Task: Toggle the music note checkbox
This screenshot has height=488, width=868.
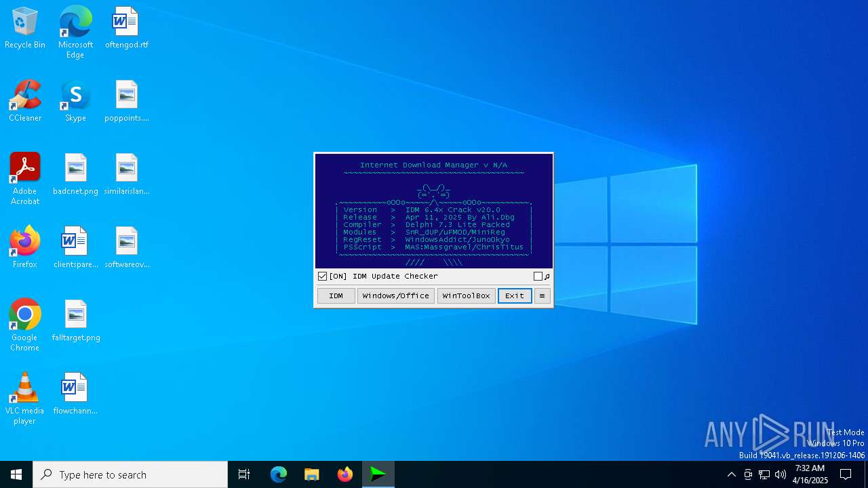Action: click(538, 277)
